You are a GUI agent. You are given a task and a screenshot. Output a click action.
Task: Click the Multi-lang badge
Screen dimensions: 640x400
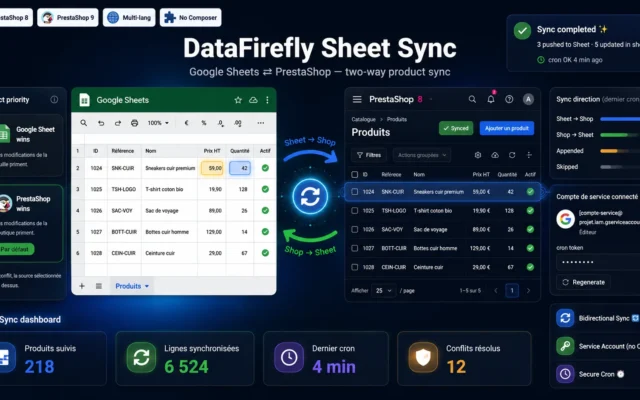coord(129,18)
